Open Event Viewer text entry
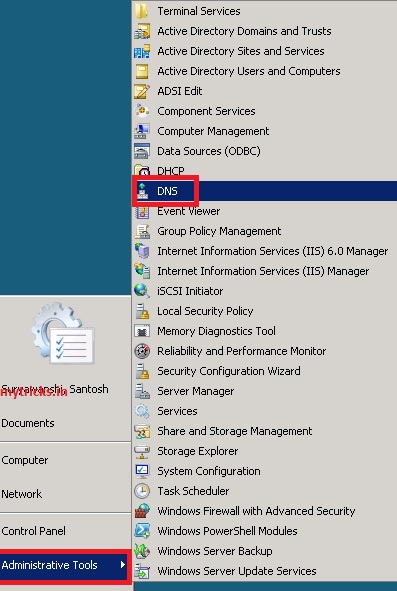The width and height of the screenshot is (397, 591). 189,211
